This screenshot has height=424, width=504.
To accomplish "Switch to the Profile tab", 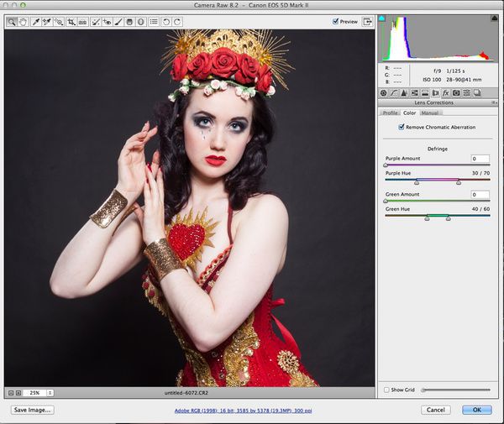I will point(389,112).
